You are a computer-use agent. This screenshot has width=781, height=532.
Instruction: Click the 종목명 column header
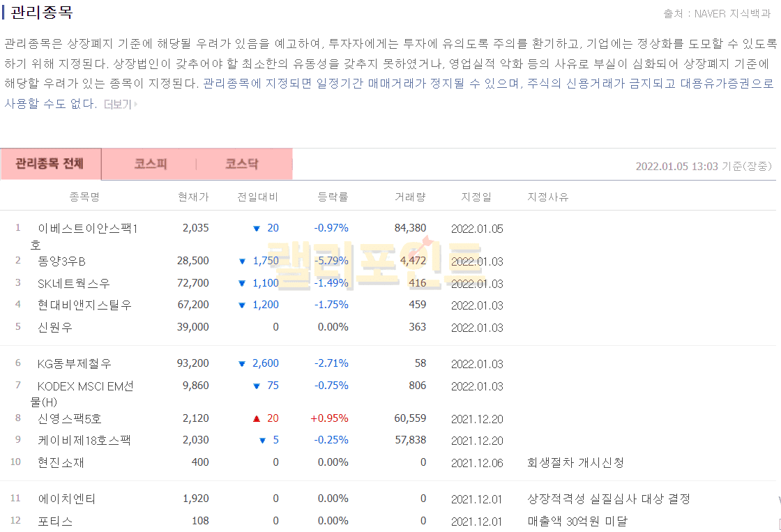[84, 197]
